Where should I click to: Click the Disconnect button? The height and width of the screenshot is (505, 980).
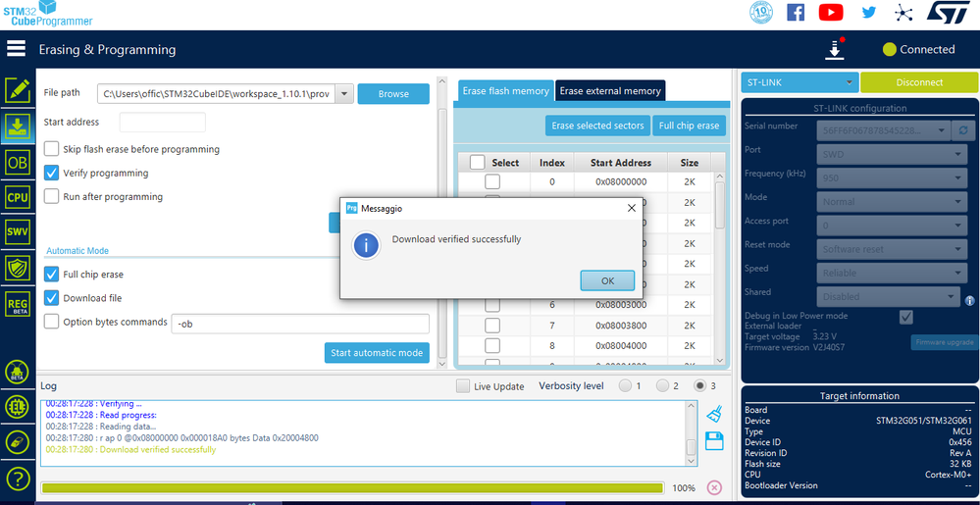(x=919, y=82)
